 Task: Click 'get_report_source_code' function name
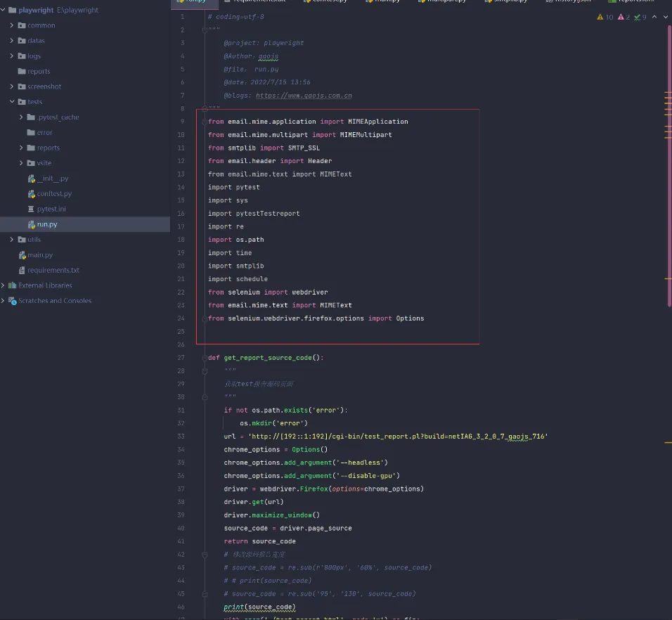point(268,358)
